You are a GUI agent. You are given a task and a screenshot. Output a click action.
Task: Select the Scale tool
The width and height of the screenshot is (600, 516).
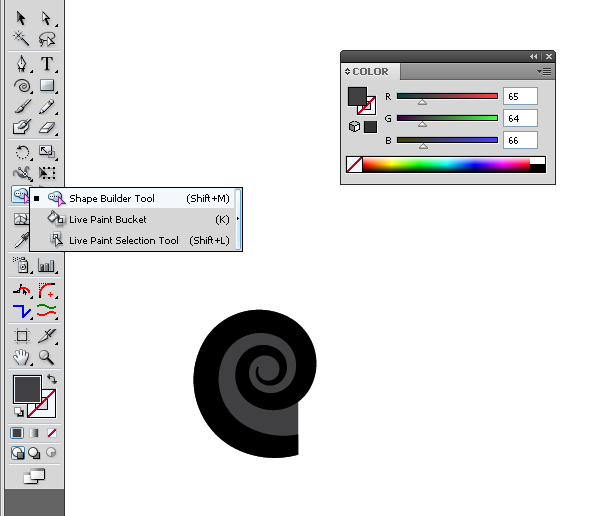click(x=47, y=152)
